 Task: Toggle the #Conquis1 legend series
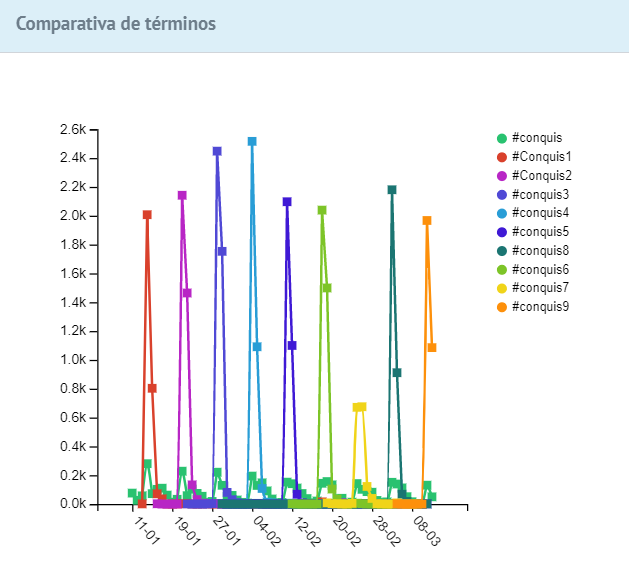534,157
